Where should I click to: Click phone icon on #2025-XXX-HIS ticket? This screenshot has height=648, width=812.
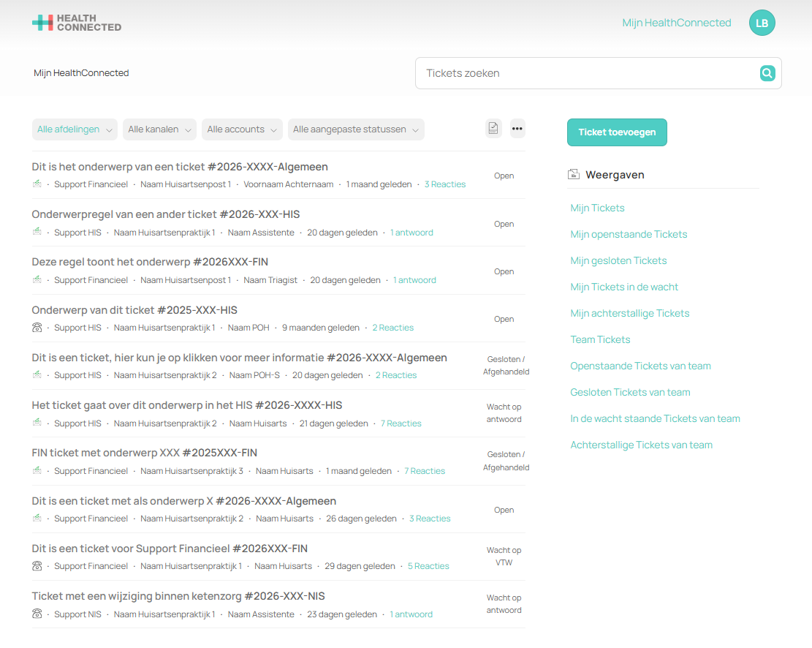tap(37, 328)
